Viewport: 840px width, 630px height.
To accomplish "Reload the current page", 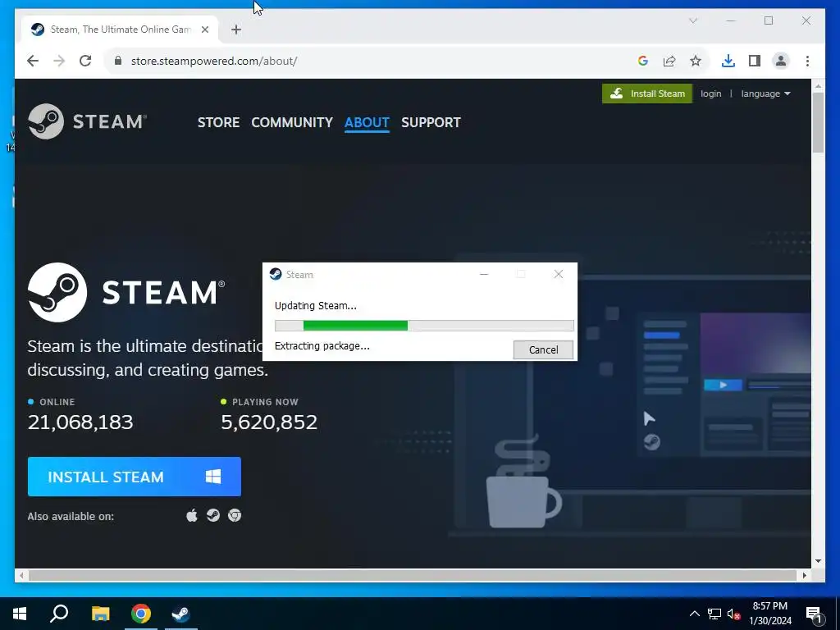I will (x=85, y=61).
